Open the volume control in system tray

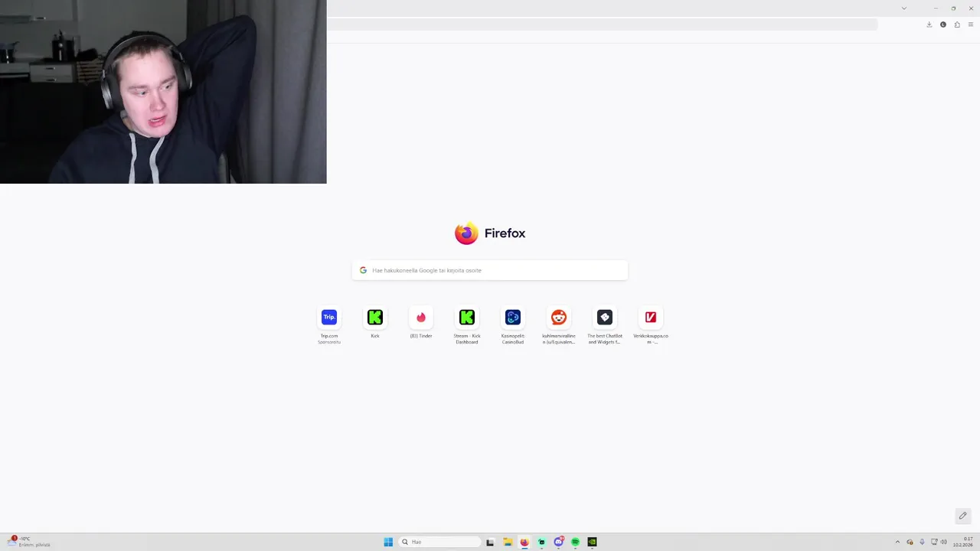click(943, 542)
